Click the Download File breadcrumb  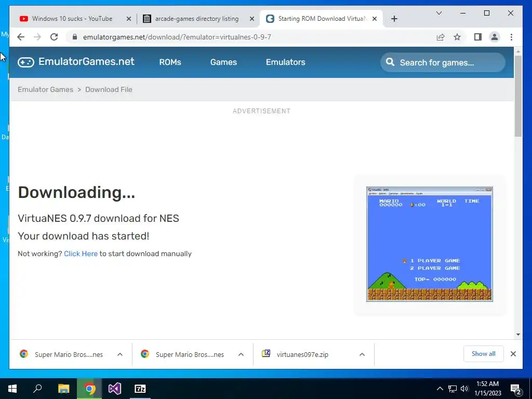pos(109,89)
